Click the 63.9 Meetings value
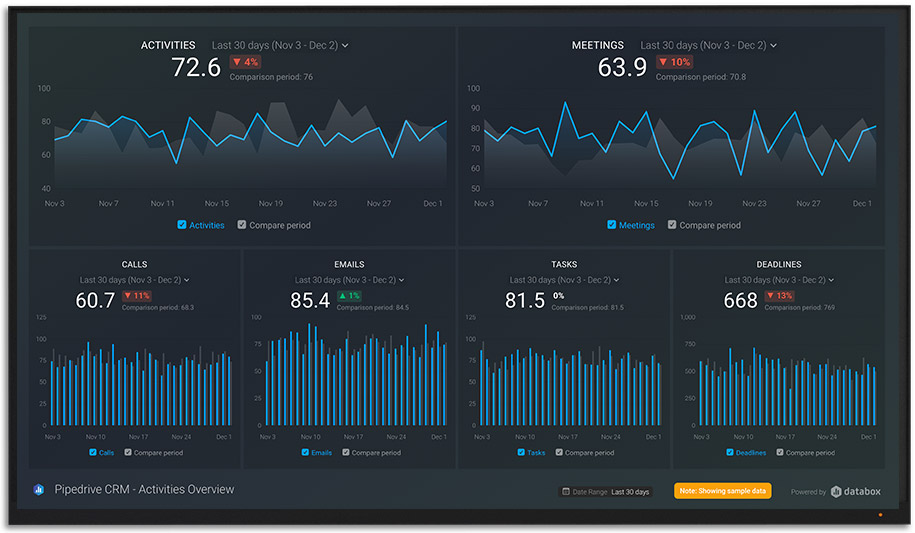Screen dimensions: 915x533 click(x=622, y=68)
